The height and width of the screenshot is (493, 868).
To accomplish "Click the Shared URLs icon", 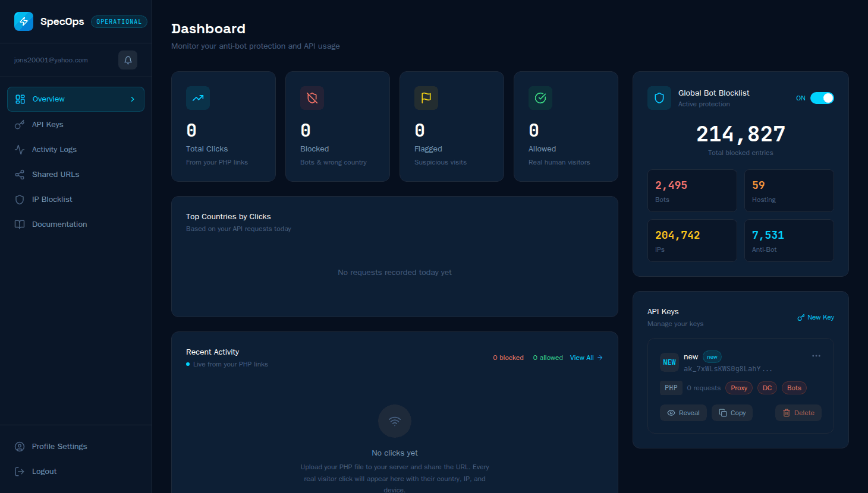I will [x=20, y=174].
